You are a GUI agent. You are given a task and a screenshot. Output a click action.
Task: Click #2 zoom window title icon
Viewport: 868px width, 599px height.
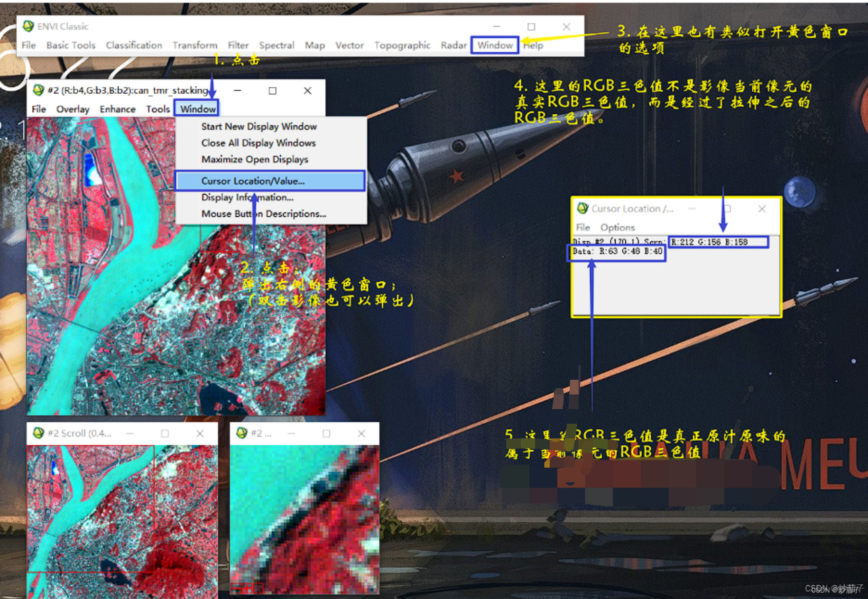coord(242,433)
